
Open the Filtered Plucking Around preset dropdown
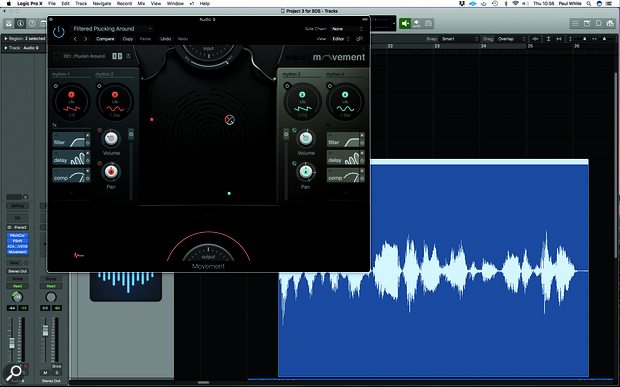coord(112,29)
